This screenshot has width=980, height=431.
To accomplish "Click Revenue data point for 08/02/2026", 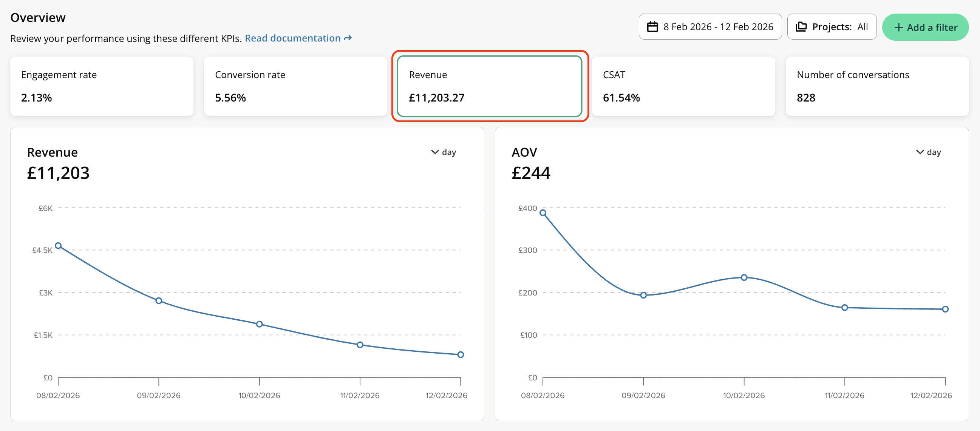I will pyautogui.click(x=58, y=246).
